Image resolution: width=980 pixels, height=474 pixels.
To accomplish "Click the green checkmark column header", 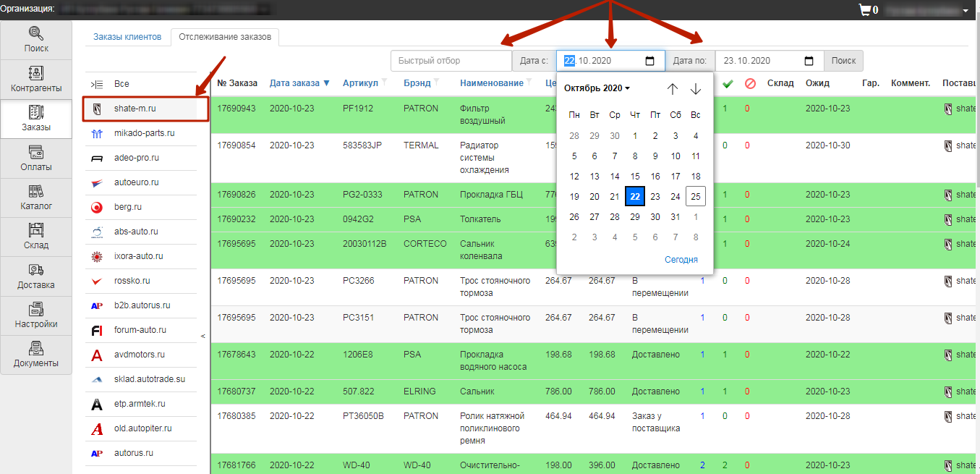I will click(x=728, y=84).
